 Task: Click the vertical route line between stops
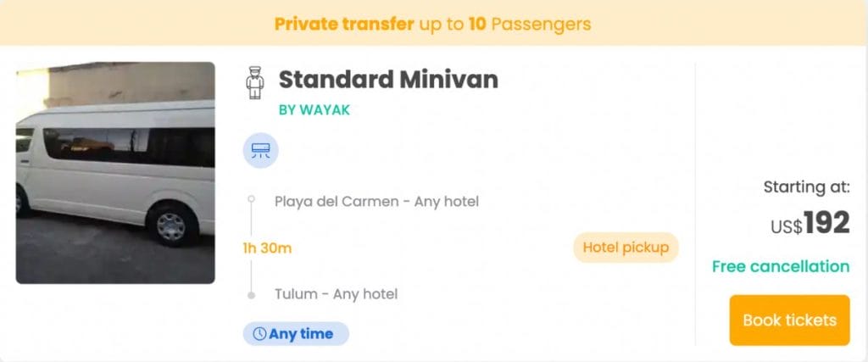(x=251, y=270)
